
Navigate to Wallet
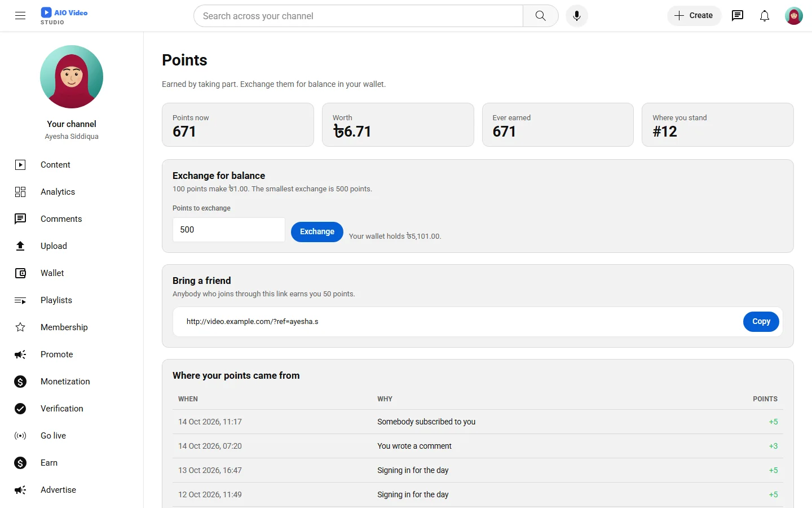coord(72,273)
